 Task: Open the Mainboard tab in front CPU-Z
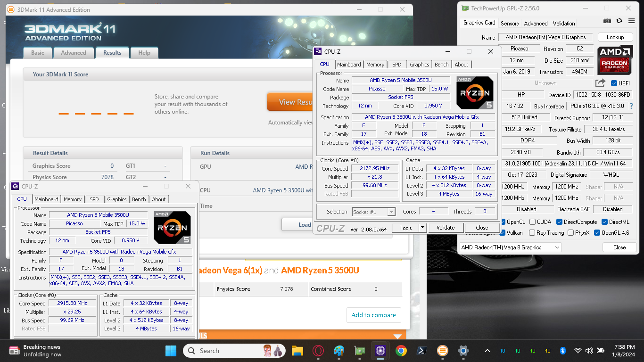(x=349, y=65)
